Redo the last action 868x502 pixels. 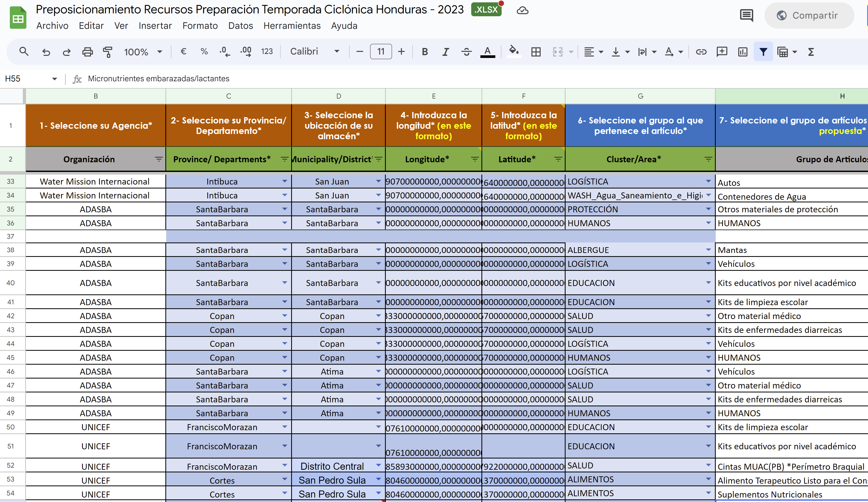tap(67, 52)
